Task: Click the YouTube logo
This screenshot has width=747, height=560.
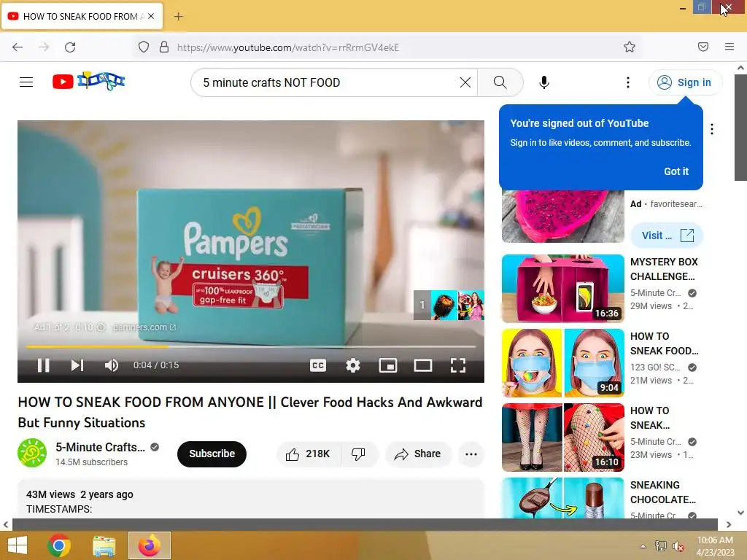Action: tap(88, 82)
